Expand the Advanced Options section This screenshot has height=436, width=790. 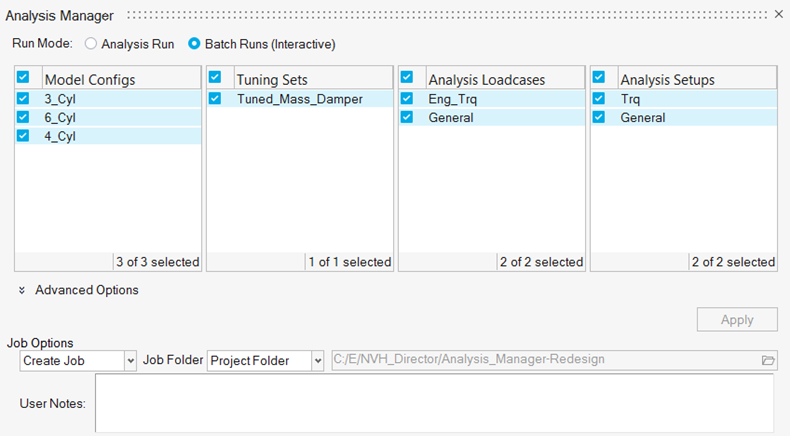point(22,290)
